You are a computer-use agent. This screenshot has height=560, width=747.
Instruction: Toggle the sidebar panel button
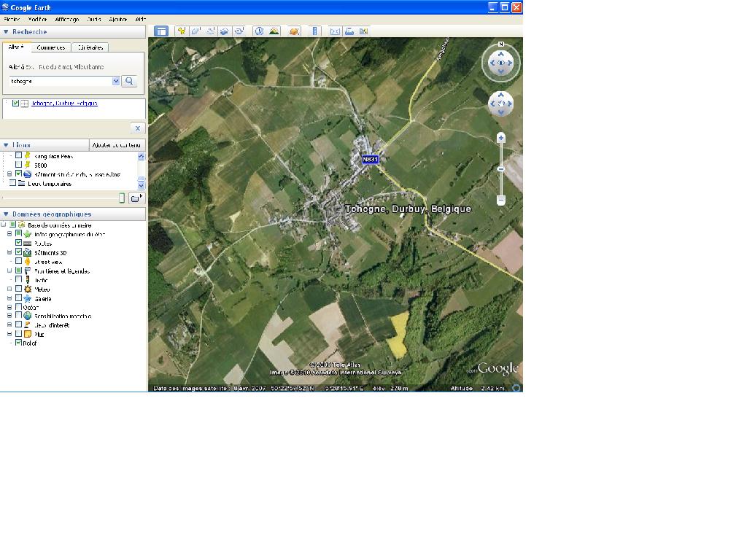click(x=161, y=31)
